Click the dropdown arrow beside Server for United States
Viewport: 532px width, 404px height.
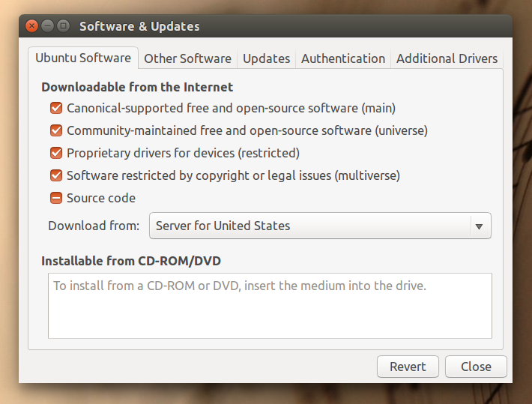point(479,226)
